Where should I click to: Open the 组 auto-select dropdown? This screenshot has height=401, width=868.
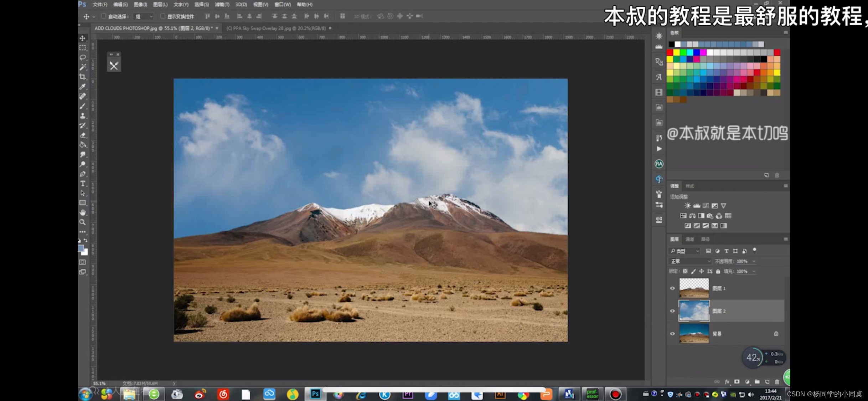pos(144,16)
